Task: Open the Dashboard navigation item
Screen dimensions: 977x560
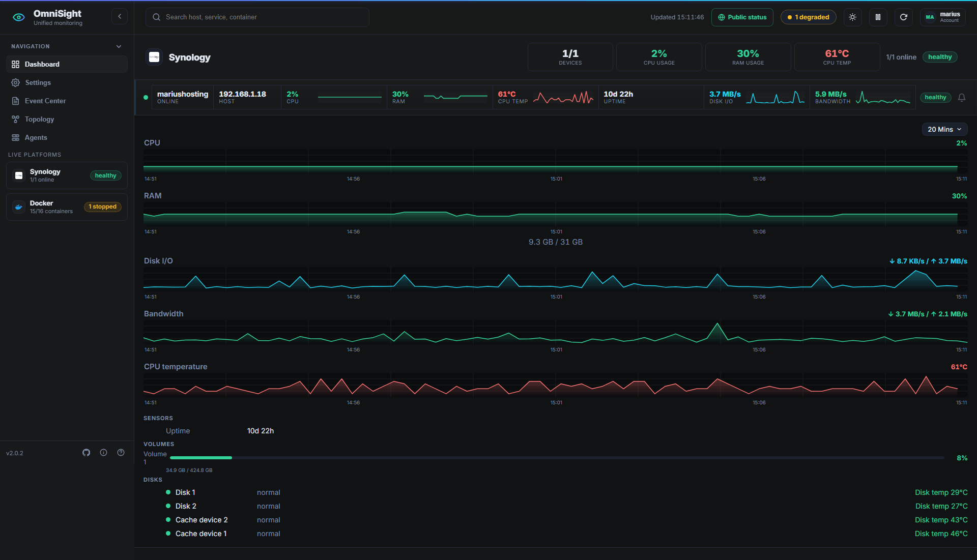Action: click(67, 65)
